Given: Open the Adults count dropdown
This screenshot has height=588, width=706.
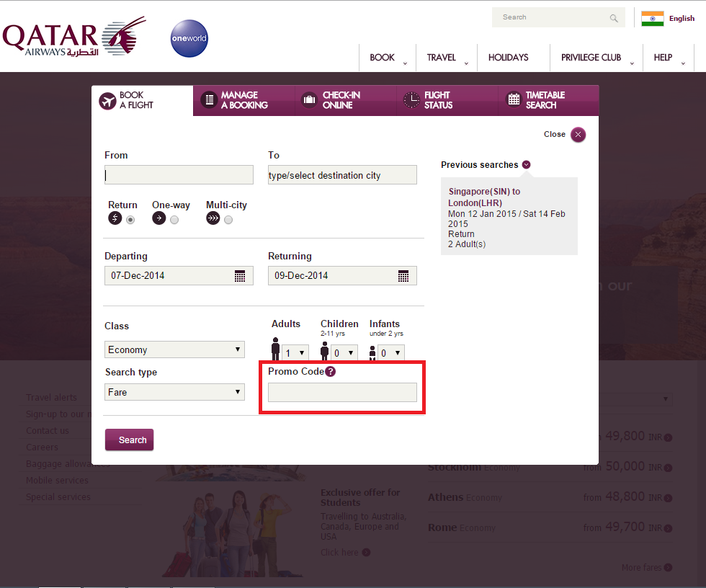Looking at the screenshot, I should coord(295,353).
